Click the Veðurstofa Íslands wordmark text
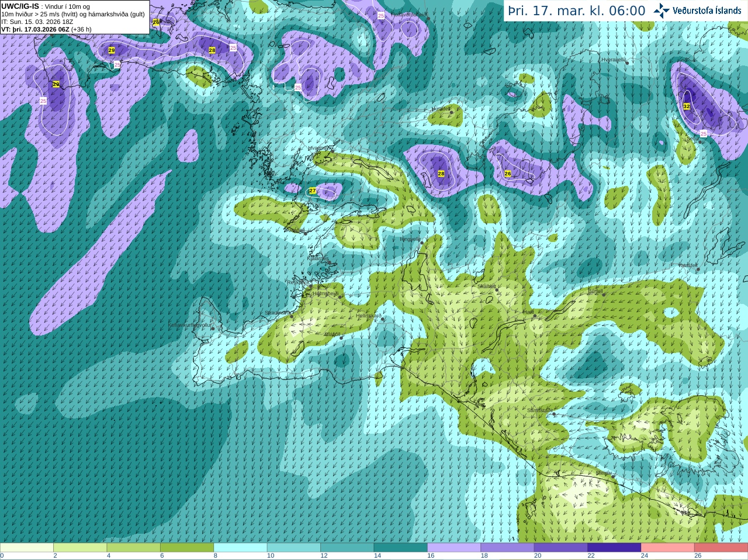This screenshot has width=748, height=560. pyautogui.click(x=707, y=11)
